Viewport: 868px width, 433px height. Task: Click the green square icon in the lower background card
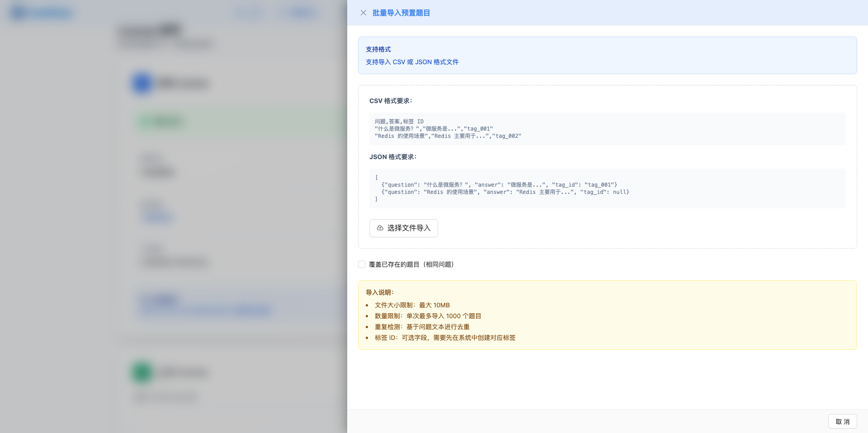pyautogui.click(x=142, y=372)
